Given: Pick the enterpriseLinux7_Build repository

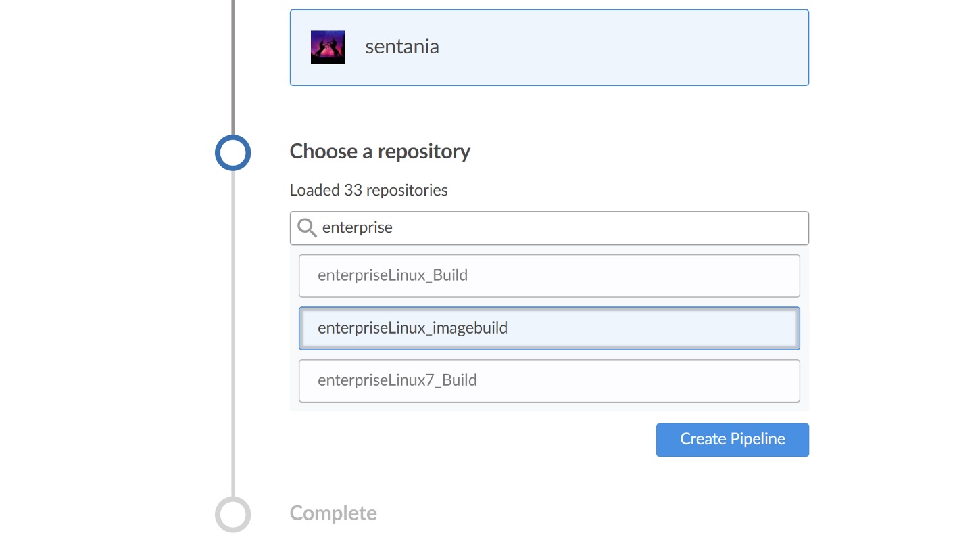Looking at the screenshot, I should click(x=549, y=381).
